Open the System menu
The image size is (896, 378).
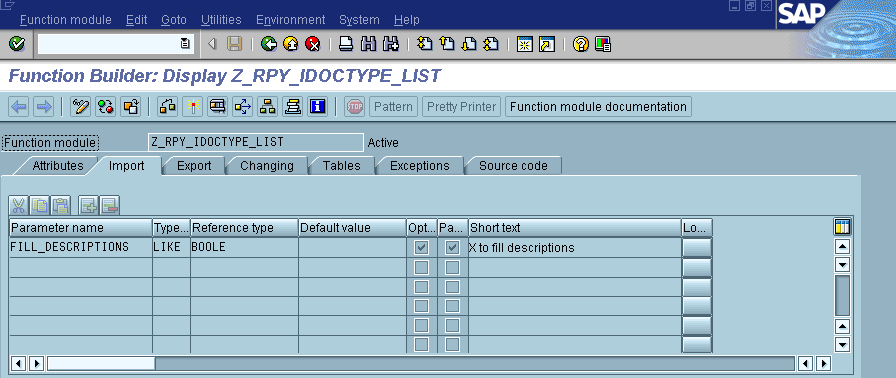point(359,20)
